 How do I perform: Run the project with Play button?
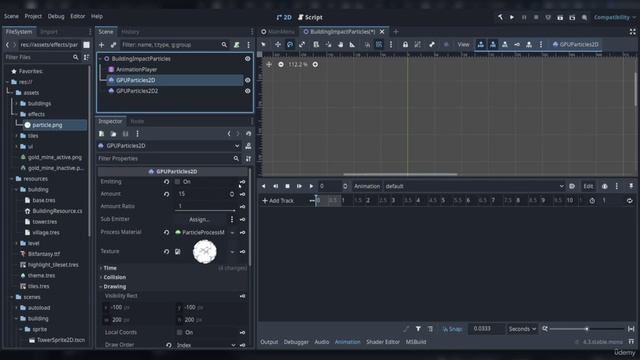pyautogui.click(x=512, y=17)
